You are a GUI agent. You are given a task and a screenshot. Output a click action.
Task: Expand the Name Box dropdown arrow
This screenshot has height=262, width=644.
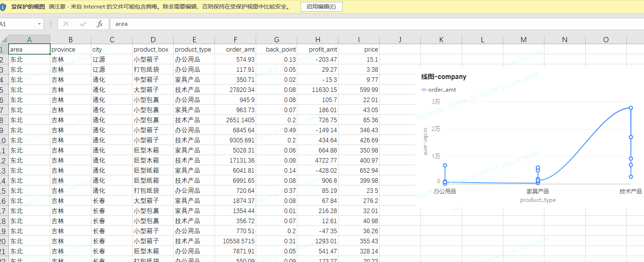39,24
